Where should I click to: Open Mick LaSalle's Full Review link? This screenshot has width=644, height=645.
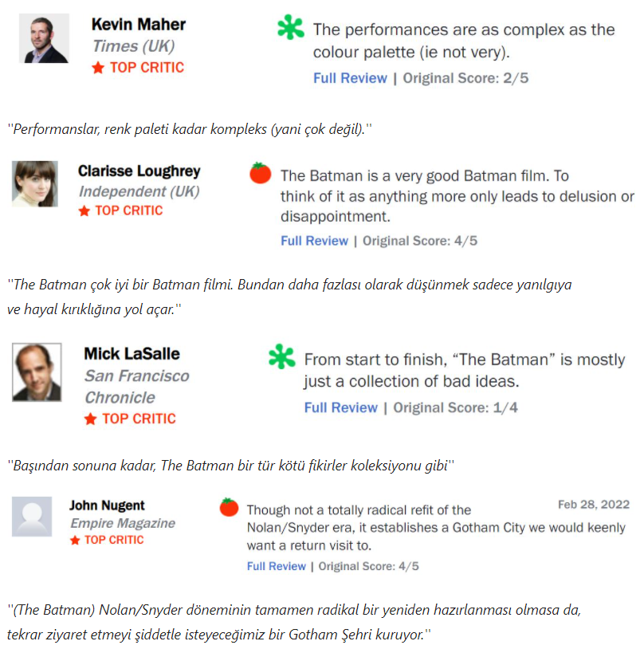tap(340, 407)
